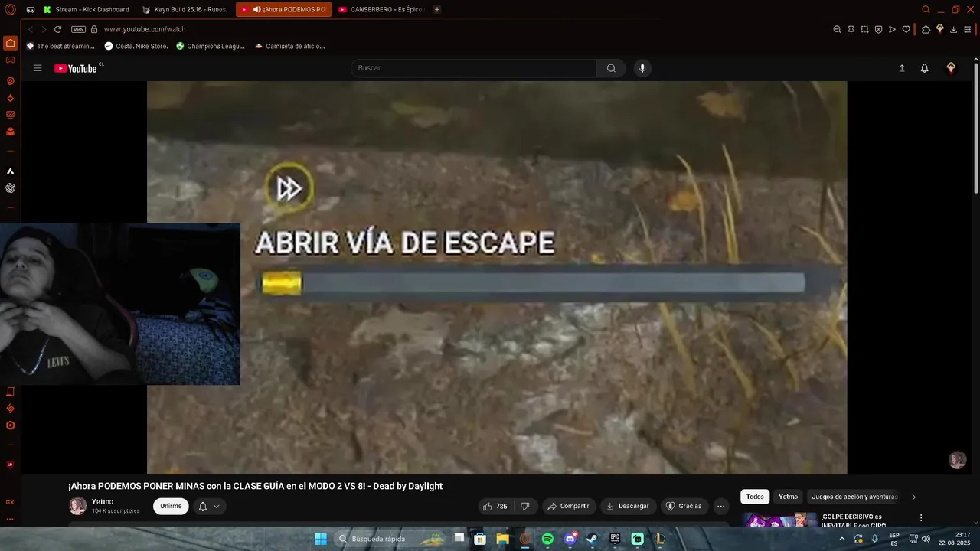Viewport: 980px width, 551px height.
Task: Bookmark the page with the heart icon
Action: (906, 29)
